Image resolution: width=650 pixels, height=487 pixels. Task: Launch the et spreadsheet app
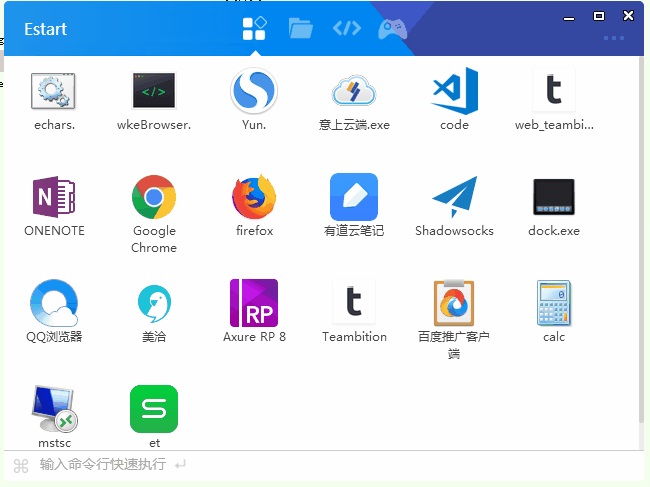pos(154,409)
